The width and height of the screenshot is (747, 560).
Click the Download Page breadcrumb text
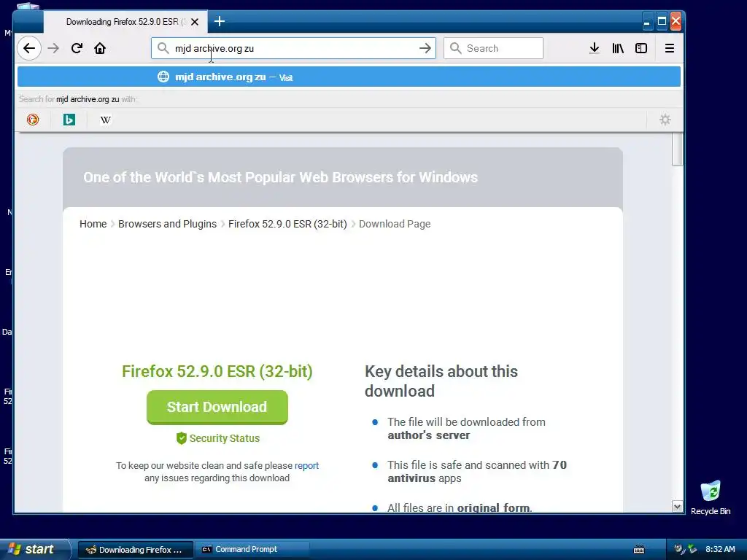tap(395, 224)
